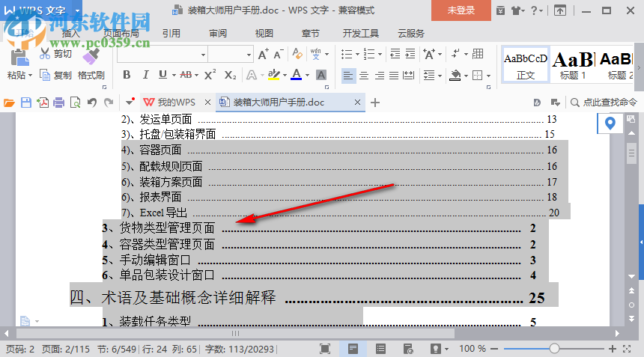The width and height of the screenshot is (644, 357).
Task: Increase font size with A+ icon
Action: coord(264,54)
